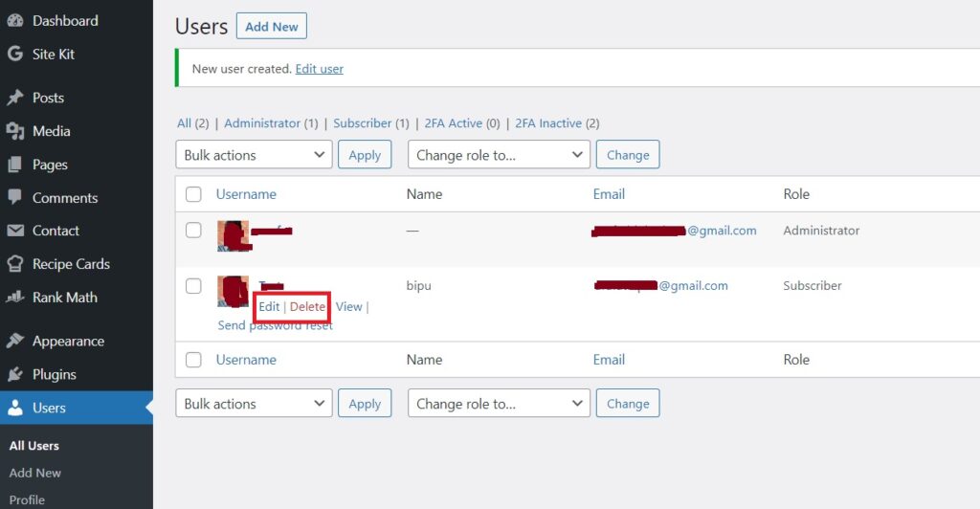Viewport: 980px width, 509px height.
Task: Click the Contact envelope icon
Action: [x=15, y=231]
